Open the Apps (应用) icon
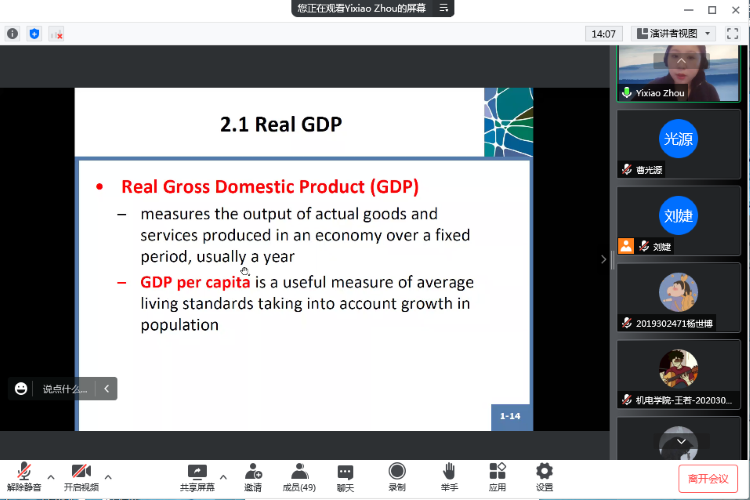The width and height of the screenshot is (750, 500). pos(497,472)
